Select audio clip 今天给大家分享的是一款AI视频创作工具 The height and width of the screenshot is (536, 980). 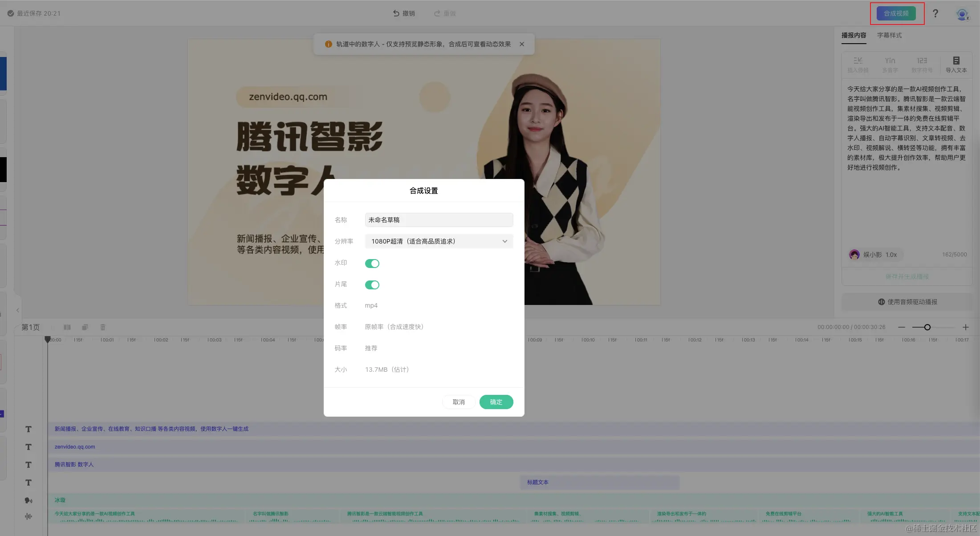146,516
